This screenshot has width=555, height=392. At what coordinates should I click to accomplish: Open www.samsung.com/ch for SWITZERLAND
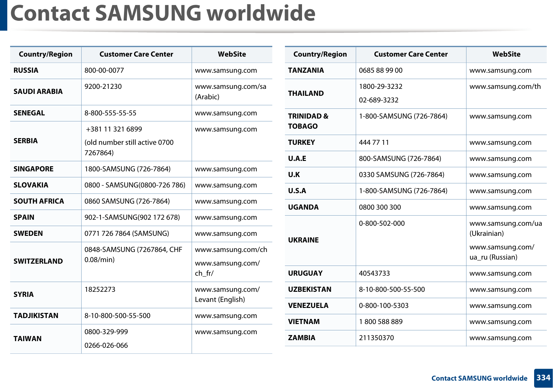[231, 250]
